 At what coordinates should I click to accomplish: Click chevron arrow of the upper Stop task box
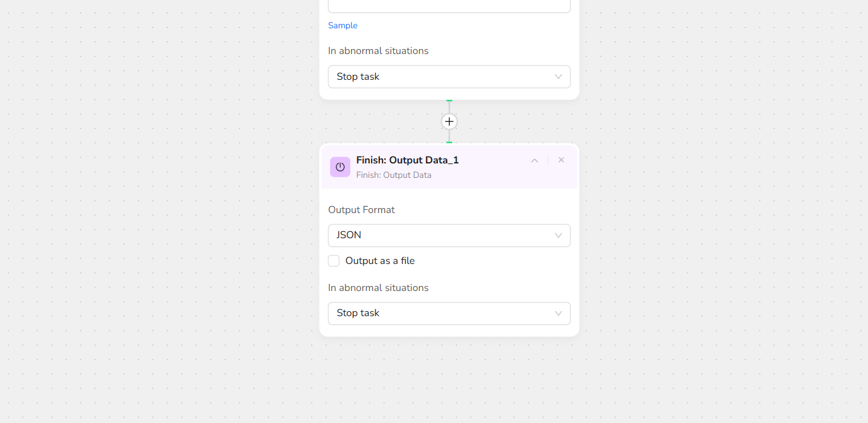point(558,77)
